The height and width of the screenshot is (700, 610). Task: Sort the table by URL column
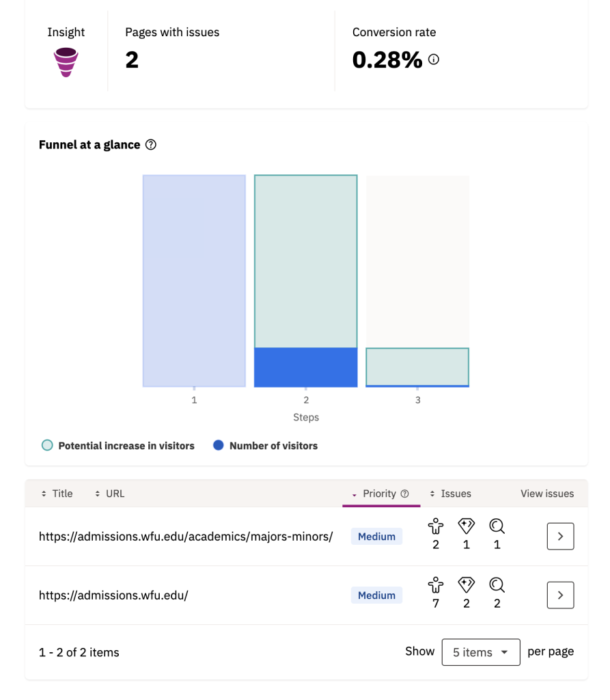pyautogui.click(x=110, y=494)
